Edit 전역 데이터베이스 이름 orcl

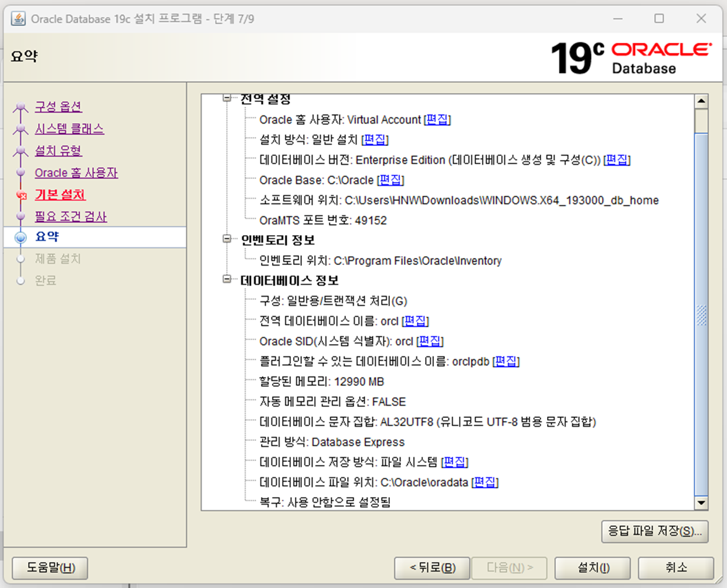coord(415,321)
